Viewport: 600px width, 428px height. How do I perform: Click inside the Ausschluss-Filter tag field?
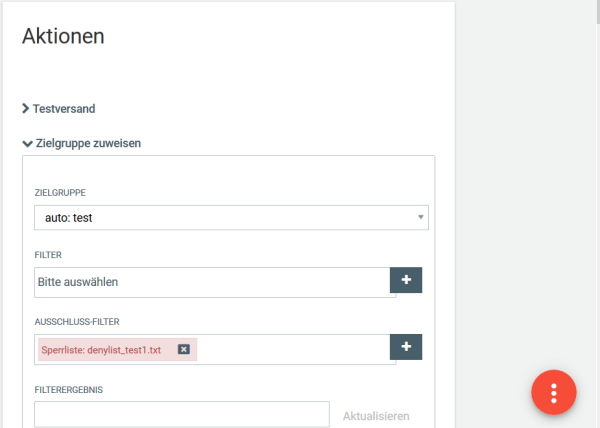293,349
